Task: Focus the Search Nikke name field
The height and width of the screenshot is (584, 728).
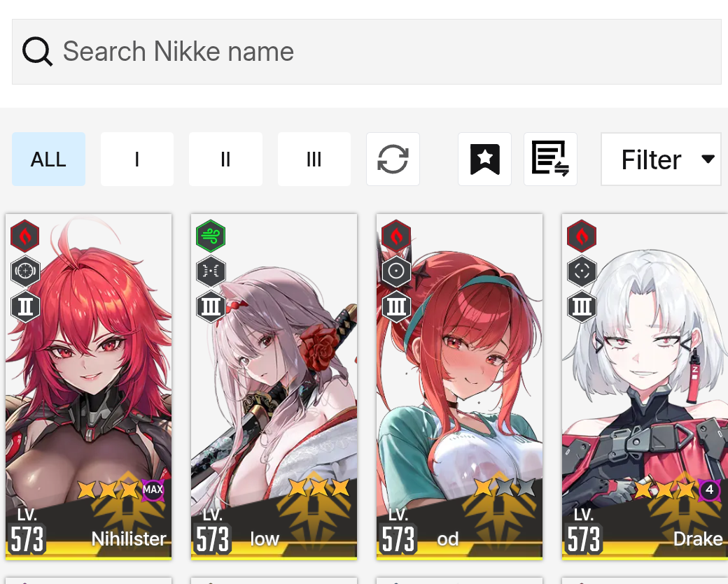Action: (366, 52)
